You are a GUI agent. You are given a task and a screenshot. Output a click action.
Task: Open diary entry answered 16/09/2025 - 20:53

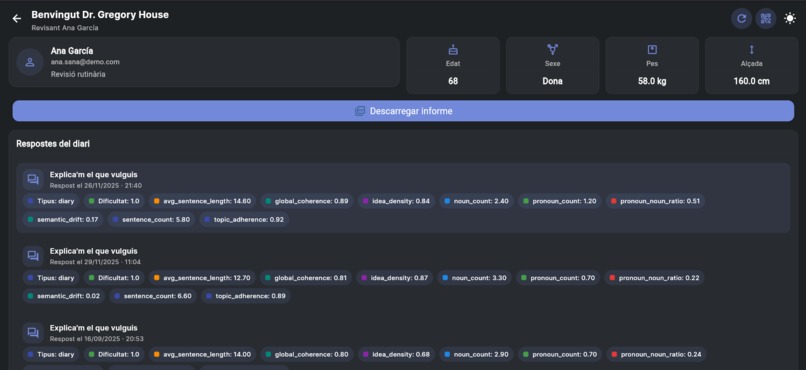pyautogui.click(x=403, y=343)
